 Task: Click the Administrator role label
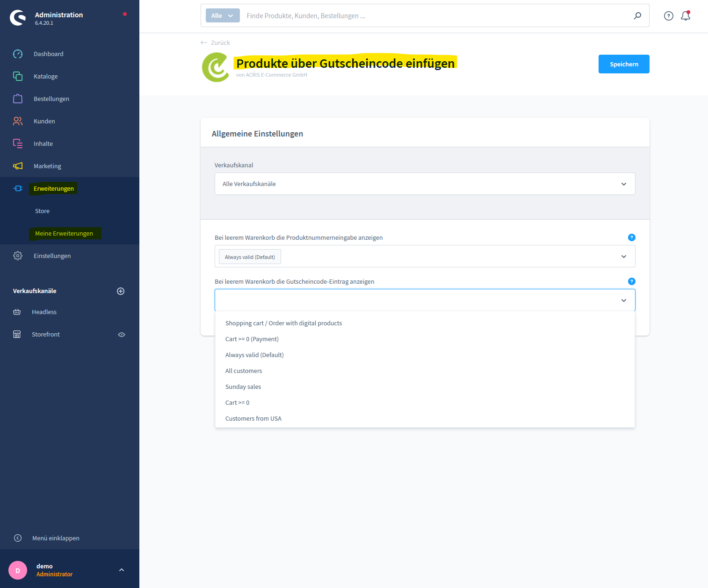(55, 574)
